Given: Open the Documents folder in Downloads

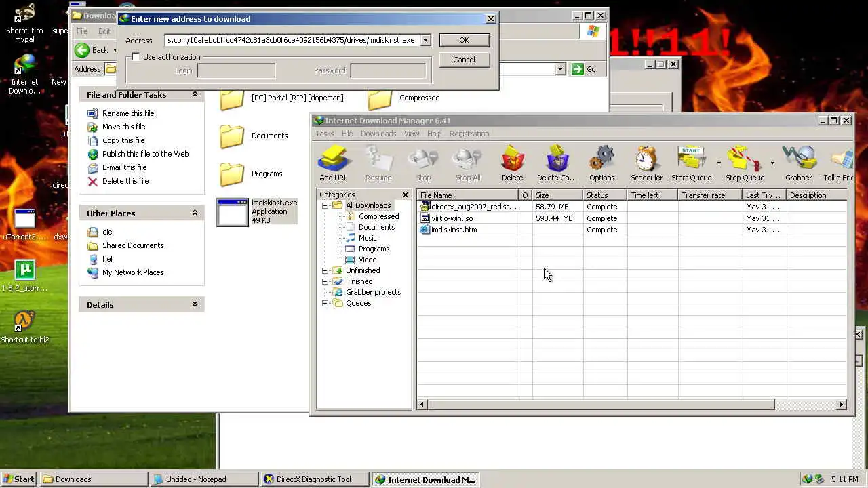Looking at the screenshot, I should point(232,136).
